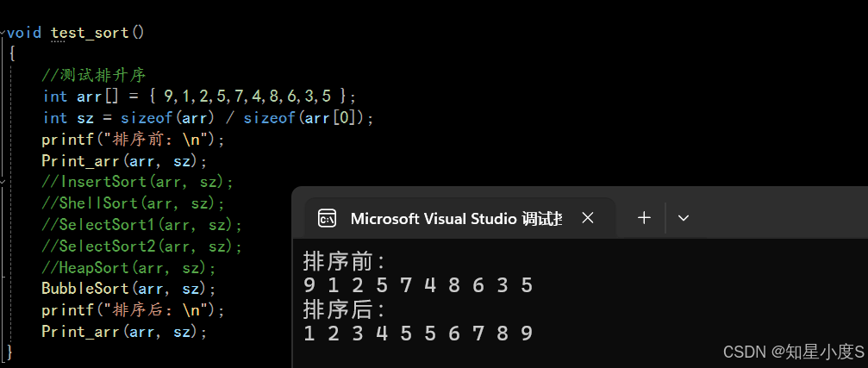Image resolution: width=868 pixels, height=368 pixels.
Task: Click the unsorted output 9 1 2 5 7 4 8 6 3 5
Action: pyautogui.click(x=418, y=285)
